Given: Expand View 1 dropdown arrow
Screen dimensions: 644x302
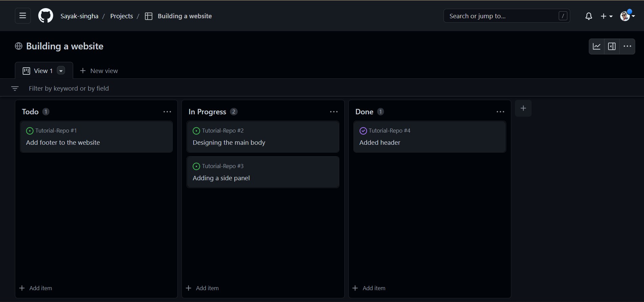Looking at the screenshot, I should tap(61, 71).
